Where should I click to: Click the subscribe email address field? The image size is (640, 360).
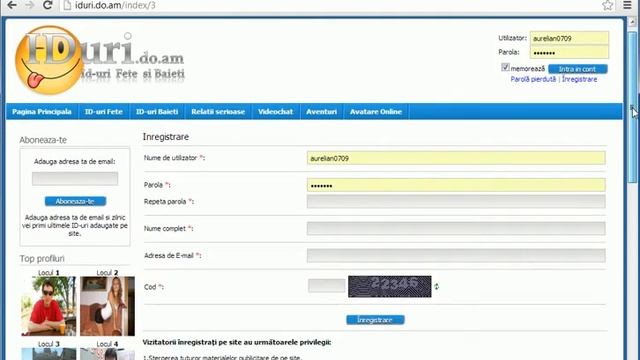pyautogui.click(x=75, y=178)
